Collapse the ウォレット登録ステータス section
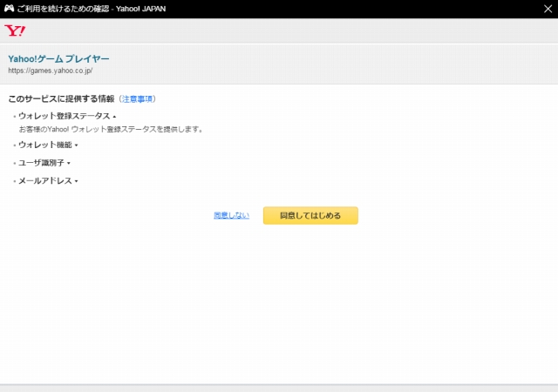The height and width of the screenshot is (392, 558). point(65,116)
